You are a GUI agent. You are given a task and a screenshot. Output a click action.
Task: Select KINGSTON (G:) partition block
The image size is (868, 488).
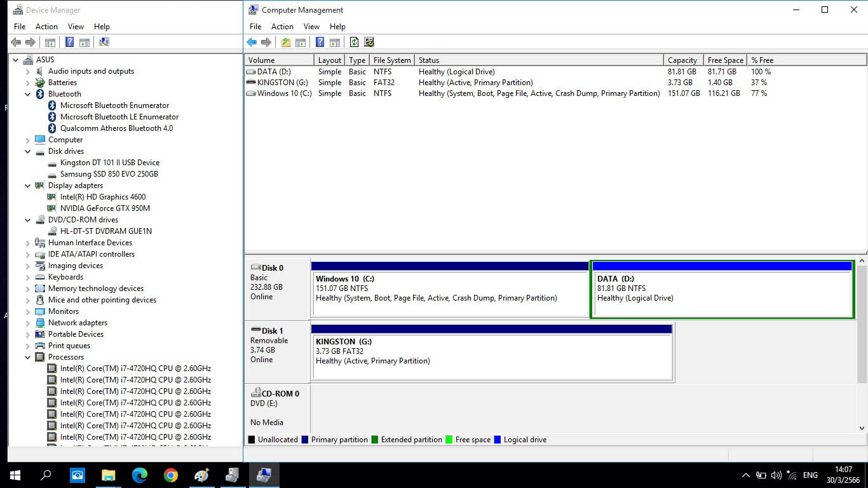492,352
